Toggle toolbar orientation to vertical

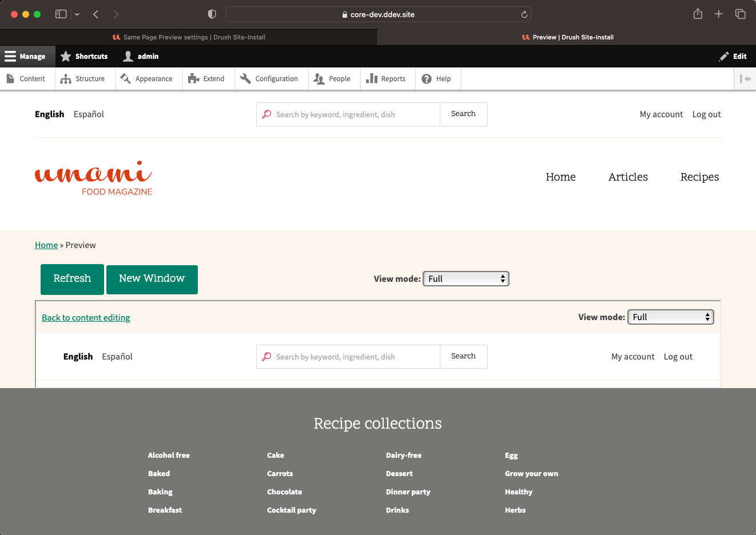(x=745, y=79)
